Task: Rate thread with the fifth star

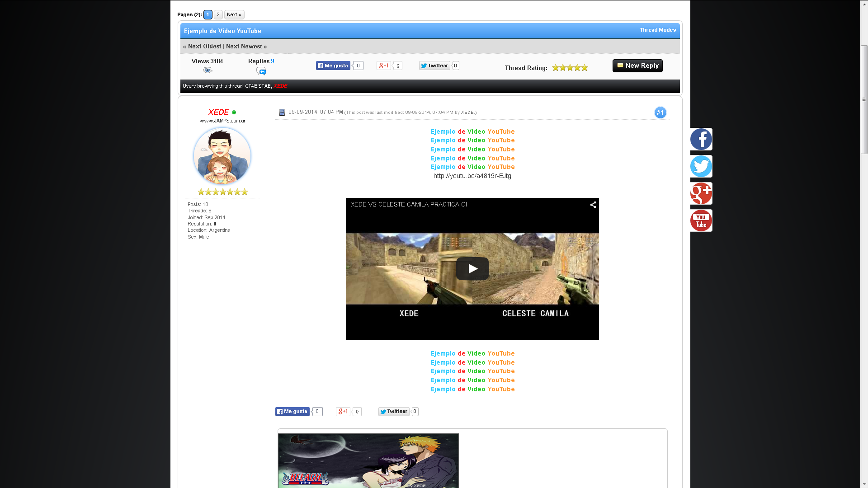Action: pyautogui.click(x=585, y=68)
